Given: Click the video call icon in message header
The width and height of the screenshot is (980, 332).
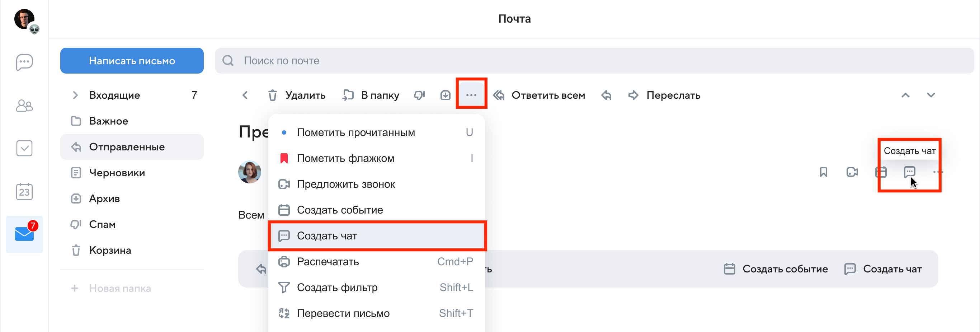Looking at the screenshot, I should click(x=852, y=172).
